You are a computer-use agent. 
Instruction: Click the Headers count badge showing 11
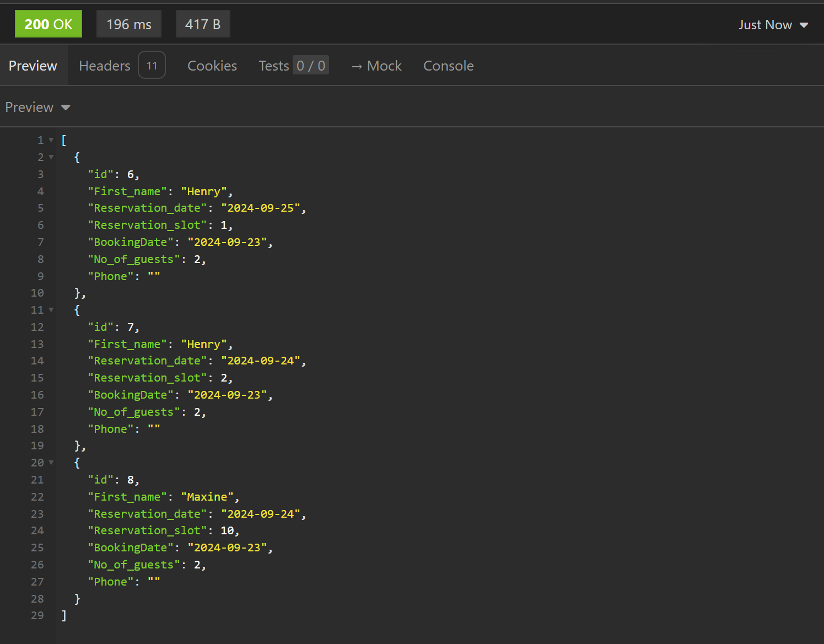(152, 66)
